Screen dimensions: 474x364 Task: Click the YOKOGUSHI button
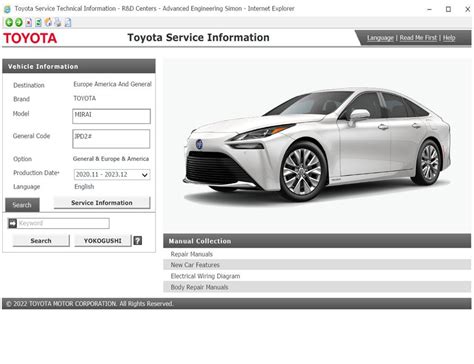point(103,241)
